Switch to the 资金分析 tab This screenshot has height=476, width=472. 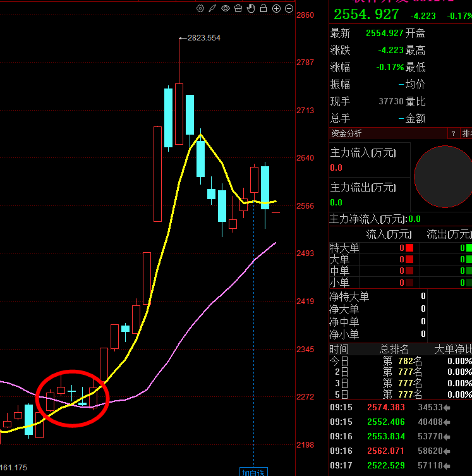coord(347,133)
